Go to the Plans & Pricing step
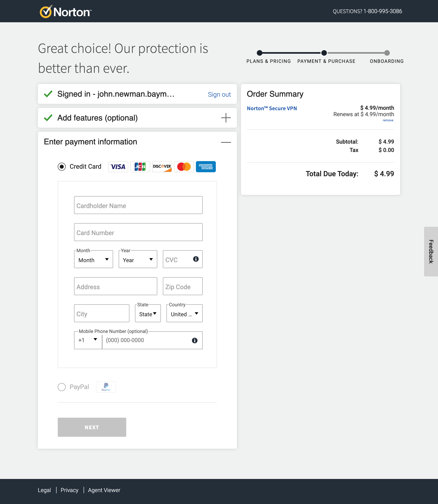 [268, 61]
